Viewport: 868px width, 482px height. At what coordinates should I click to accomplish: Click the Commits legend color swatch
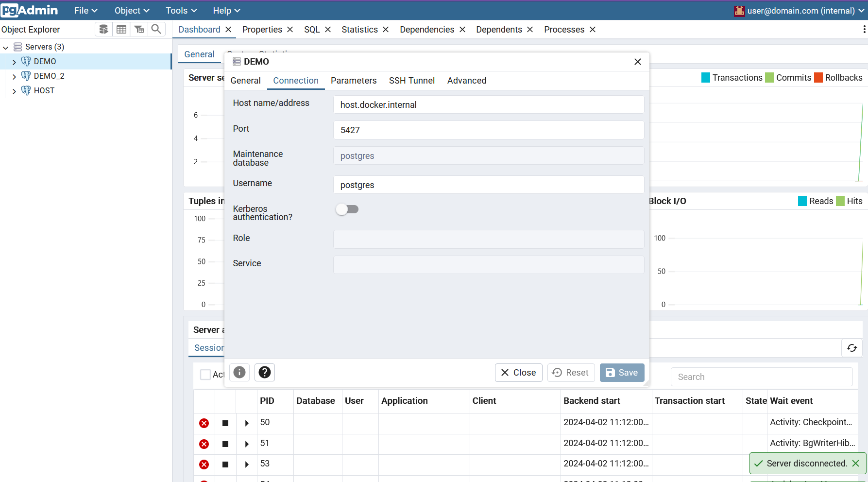(x=769, y=78)
